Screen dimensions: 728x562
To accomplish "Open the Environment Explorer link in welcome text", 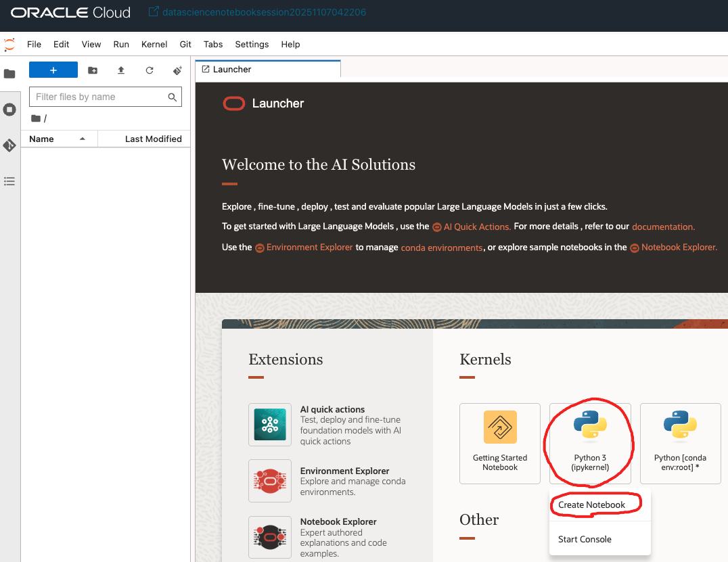I will point(304,248).
